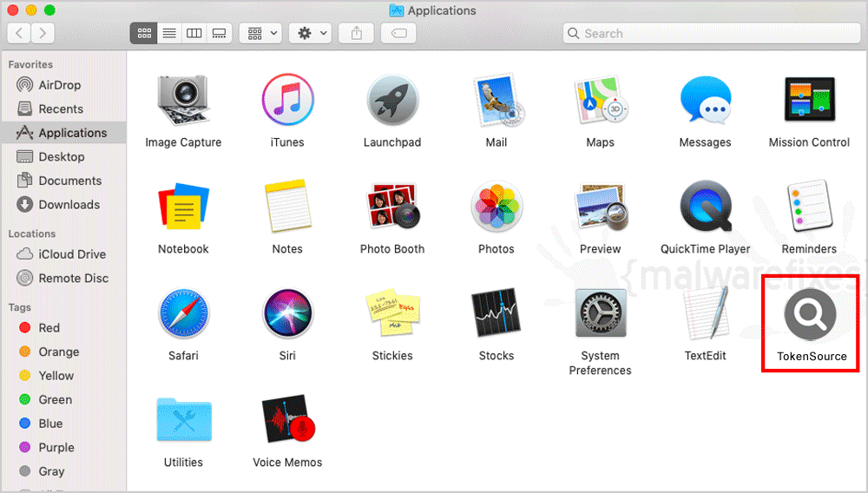This screenshot has height=493, width=868.
Task: Open the iTunes application
Action: [x=287, y=100]
